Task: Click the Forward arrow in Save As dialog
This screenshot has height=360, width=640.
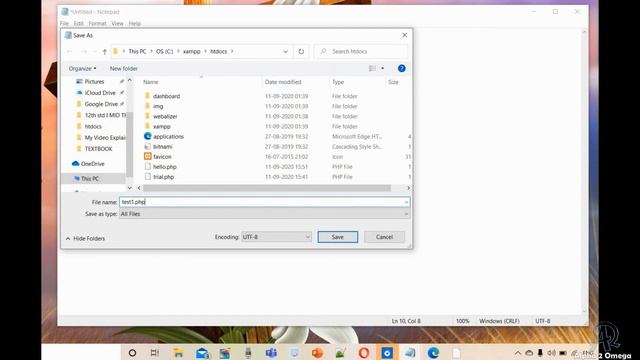Action: click(84, 51)
